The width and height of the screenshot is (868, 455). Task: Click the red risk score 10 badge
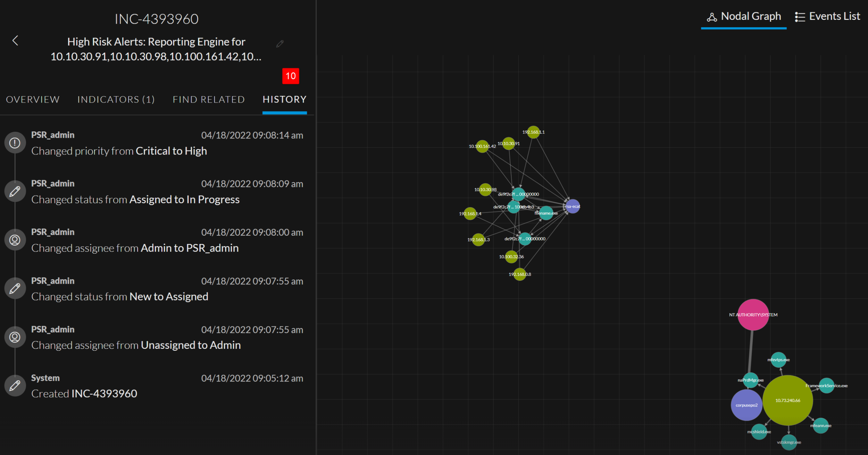pyautogui.click(x=290, y=76)
